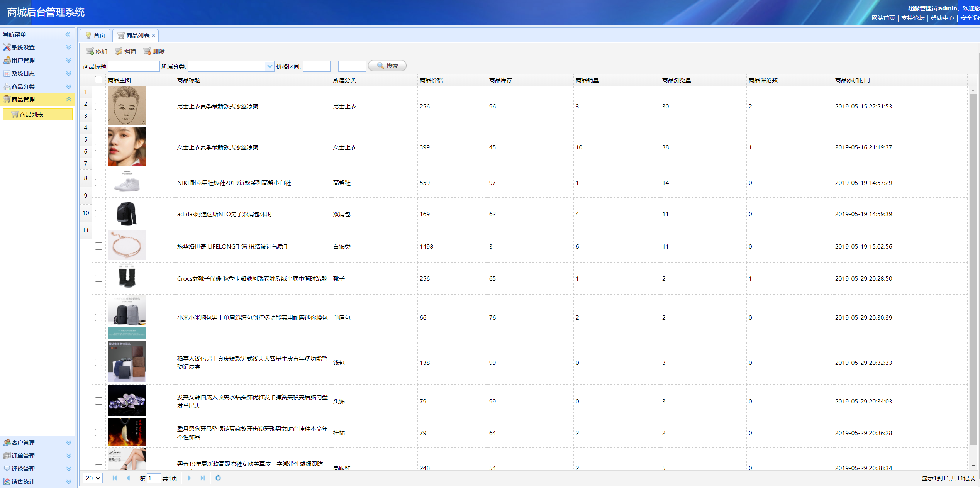Open the page size 20 dropdown

click(93, 478)
